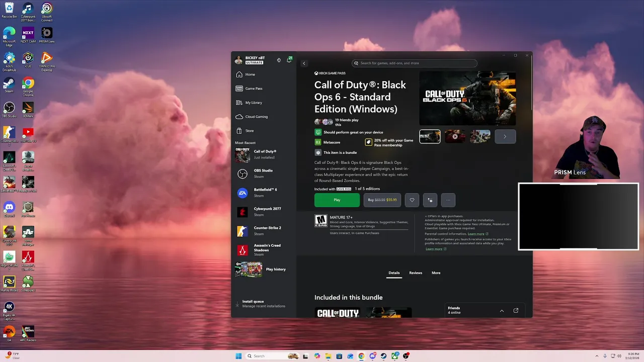
Task: Click the manage/transfer icon next to wishlist
Action: click(x=430, y=200)
